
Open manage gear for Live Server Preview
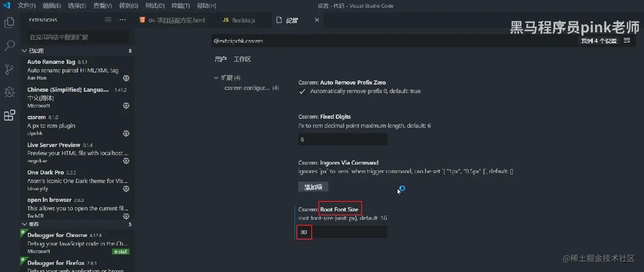[126, 161]
